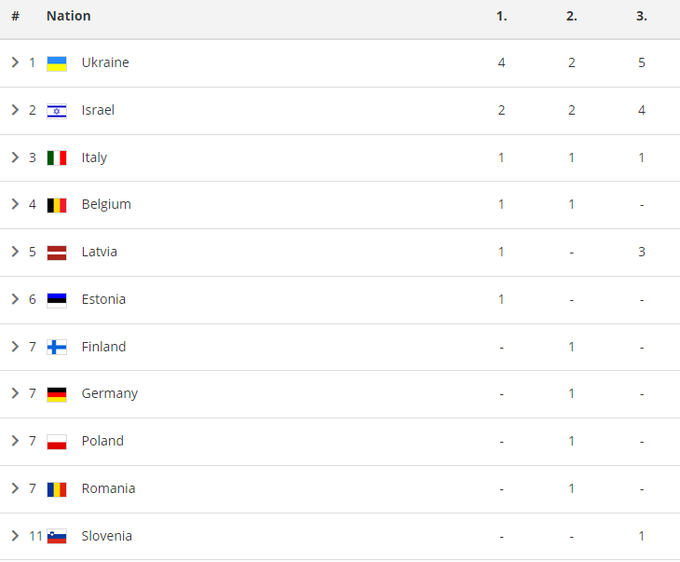
Task: Sort by the Nation column header
Action: click(x=68, y=16)
